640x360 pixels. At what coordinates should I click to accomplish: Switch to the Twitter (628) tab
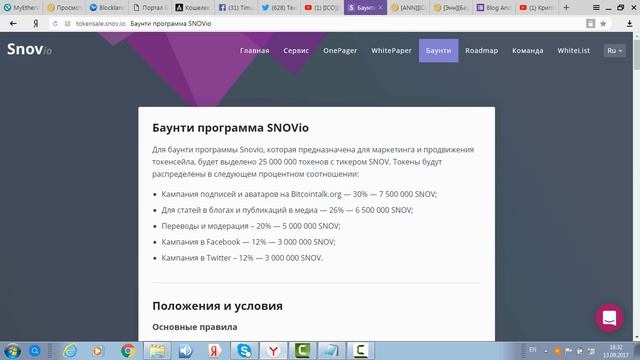(279, 7)
